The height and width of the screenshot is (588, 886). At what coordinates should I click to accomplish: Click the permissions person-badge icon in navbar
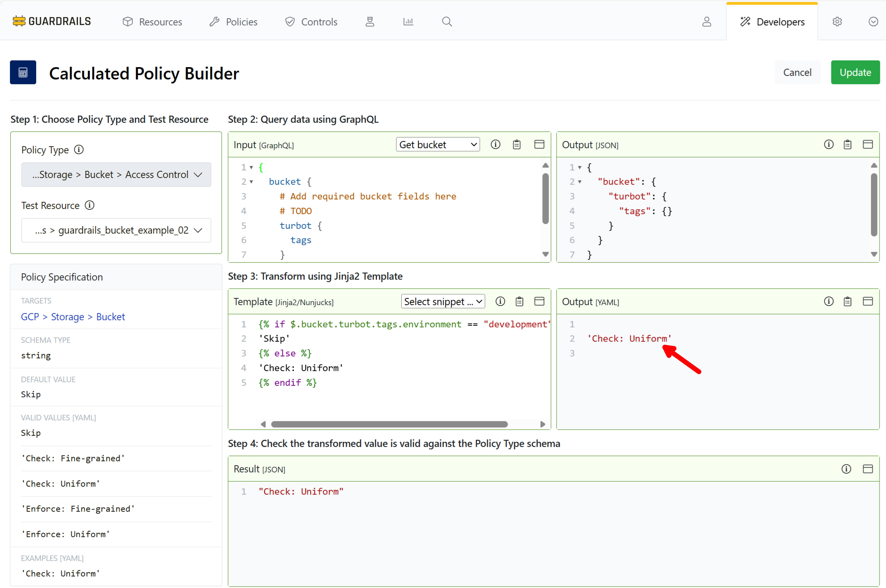click(370, 22)
